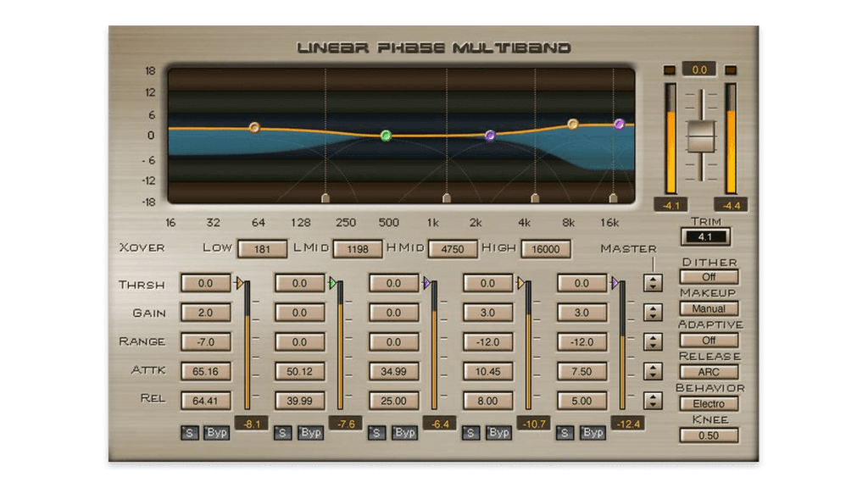This screenshot has width=868, height=488.
Task: Select the orange Low band node in the graph
Action: pyautogui.click(x=253, y=127)
